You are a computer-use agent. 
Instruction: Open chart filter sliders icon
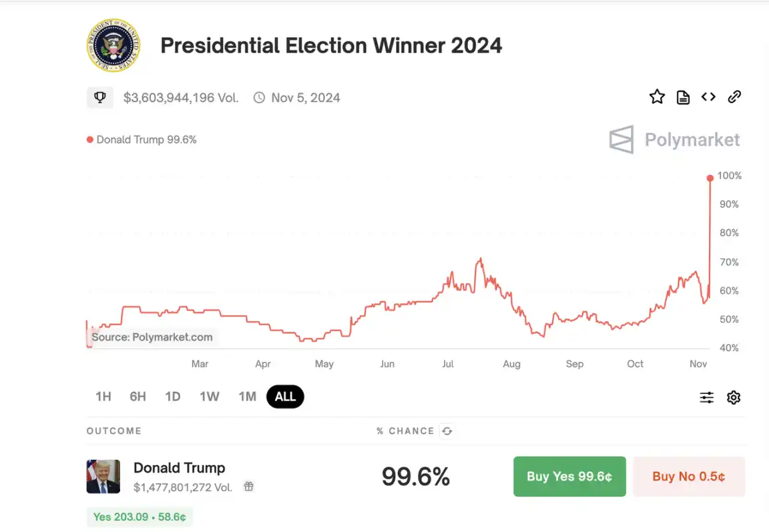[x=706, y=398]
